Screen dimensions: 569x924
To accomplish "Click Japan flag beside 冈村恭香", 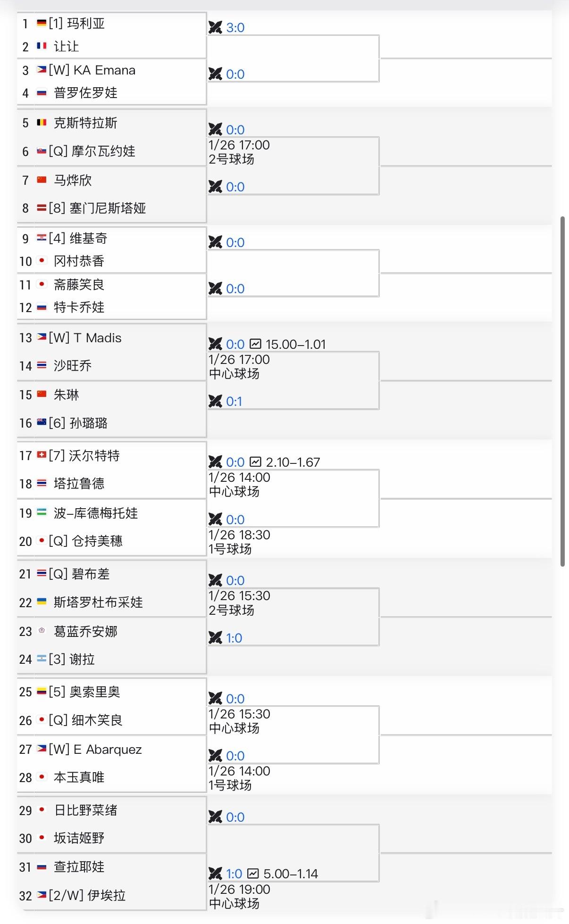I will coord(42,260).
